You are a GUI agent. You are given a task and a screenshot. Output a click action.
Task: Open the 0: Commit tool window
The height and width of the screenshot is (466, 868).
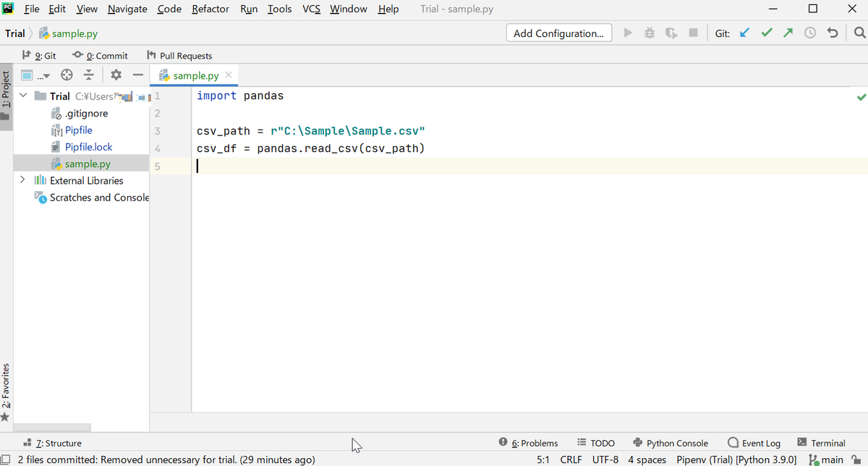[101, 56]
